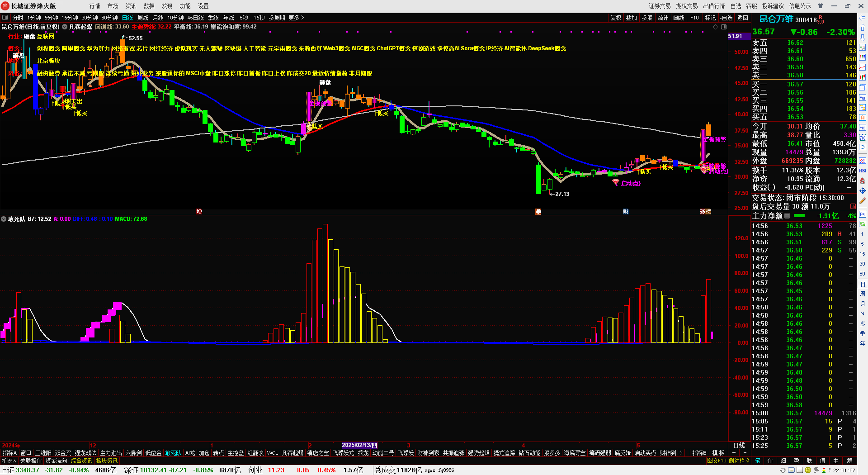Select the pencil drawing tool icon

click(x=863, y=200)
